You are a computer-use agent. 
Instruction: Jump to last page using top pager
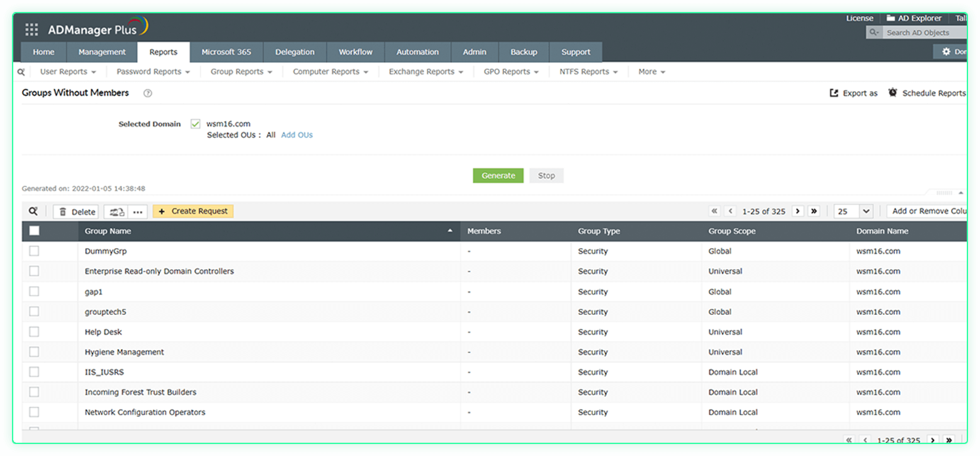coord(814,212)
